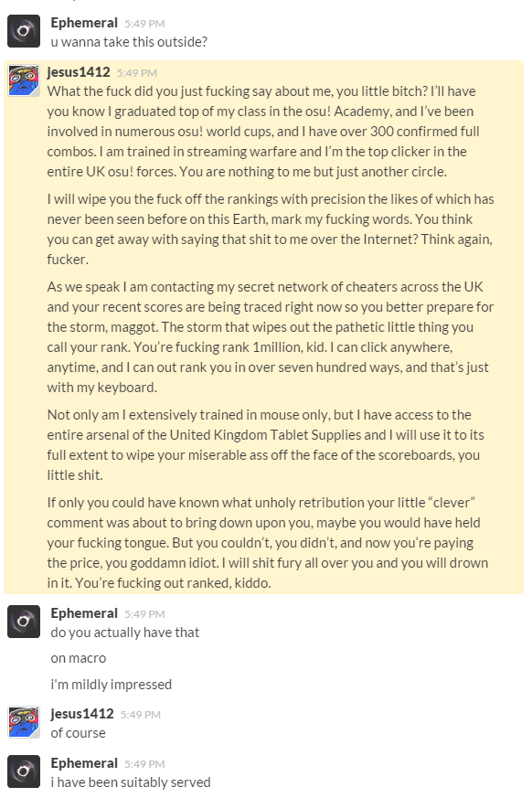Click the jesus1412 name above "of course"
532x798 pixels.
coord(82,714)
